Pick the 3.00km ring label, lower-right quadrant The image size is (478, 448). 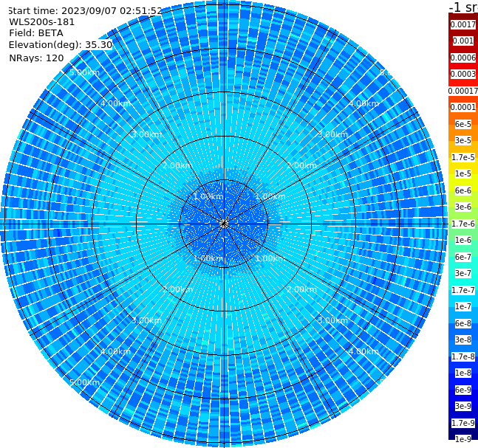[332, 320]
